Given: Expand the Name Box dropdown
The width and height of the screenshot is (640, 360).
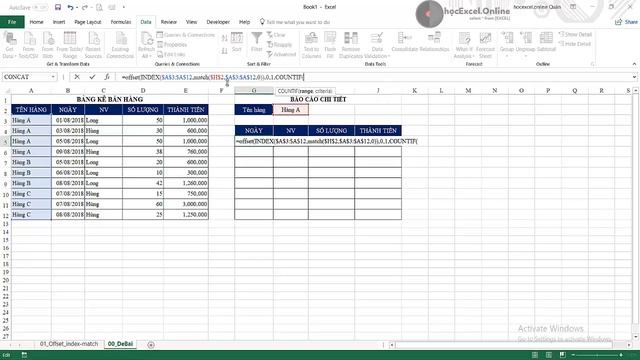Looking at the screenshot, I should (53, 77).
